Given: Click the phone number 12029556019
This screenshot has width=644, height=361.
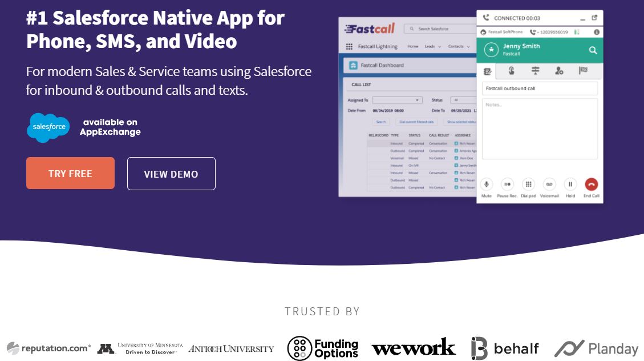Looking at the screenshot, I should (x=554, y=32).
